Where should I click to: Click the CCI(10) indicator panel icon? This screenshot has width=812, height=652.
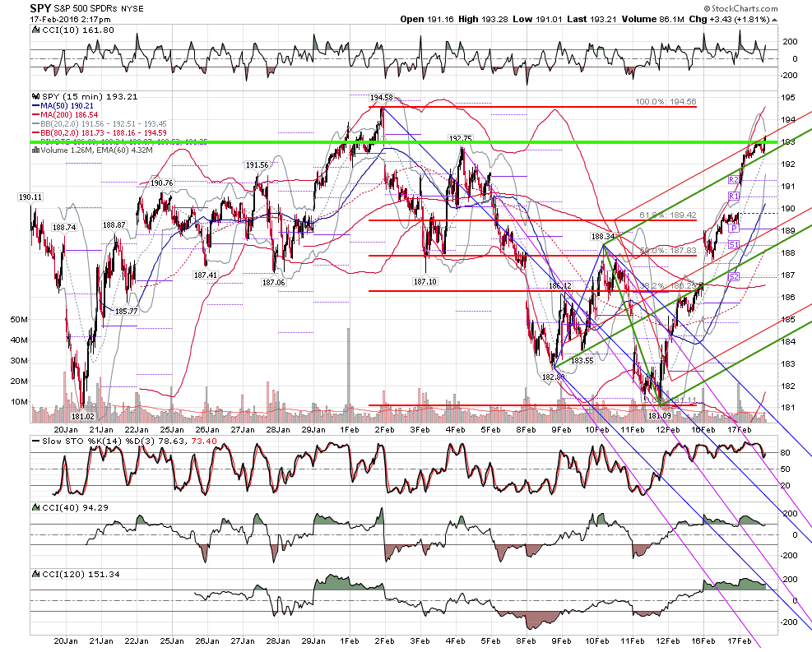pos(35,30)
